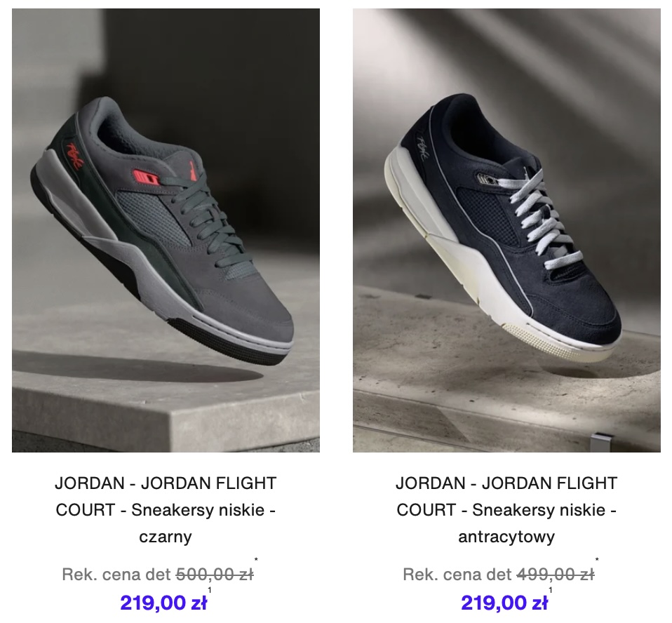Viewport: 672px width, 623px height.
Task: Click the 219,00 zł price under czarny sneaker
Action: tap(163, 603)
